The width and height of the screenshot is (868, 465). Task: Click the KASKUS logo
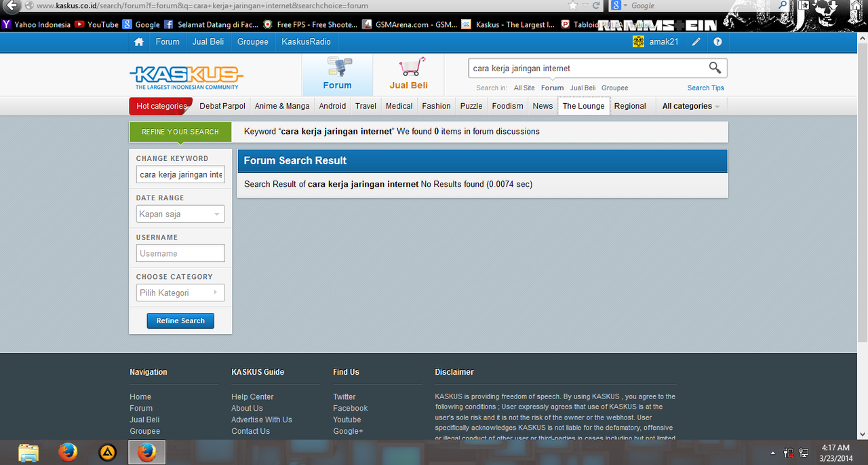(x=186, y=77)
